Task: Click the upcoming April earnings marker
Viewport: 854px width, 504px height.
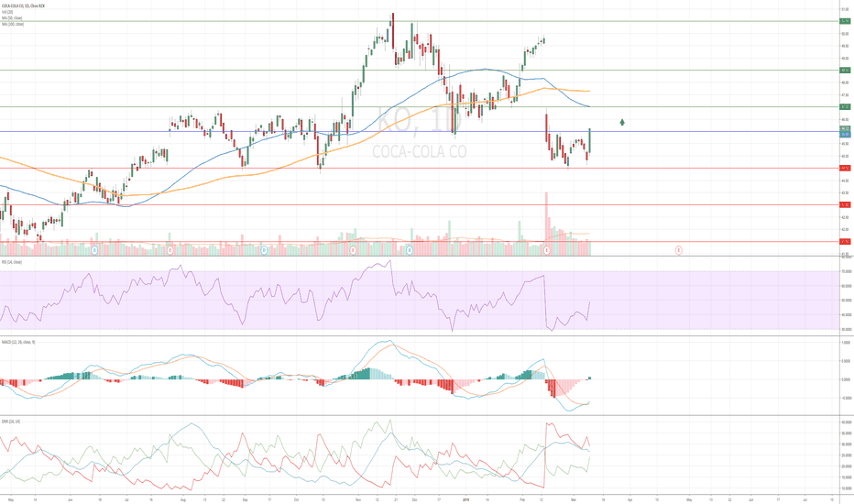Action: point(679,250)
